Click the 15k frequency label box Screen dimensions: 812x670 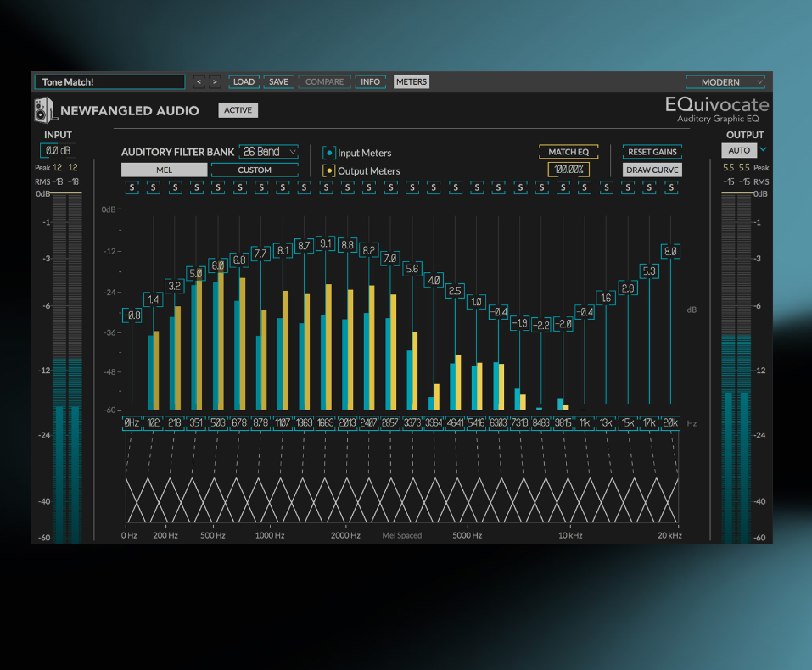[628, 423]
